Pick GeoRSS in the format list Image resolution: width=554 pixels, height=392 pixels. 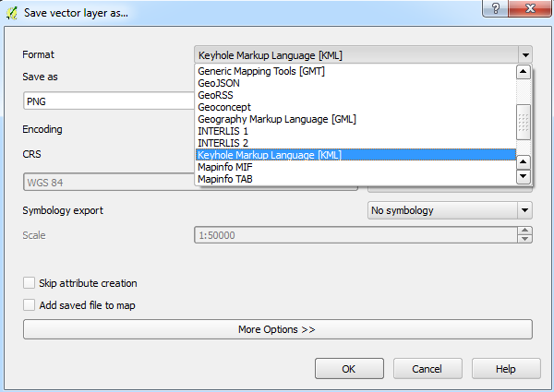(355, 95)
